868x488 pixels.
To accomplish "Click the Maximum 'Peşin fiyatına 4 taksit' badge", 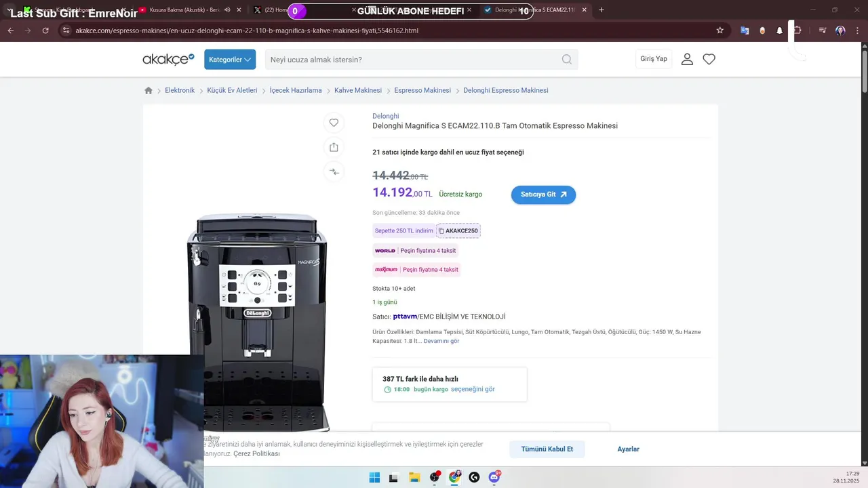I will click(x=416, y=270).
